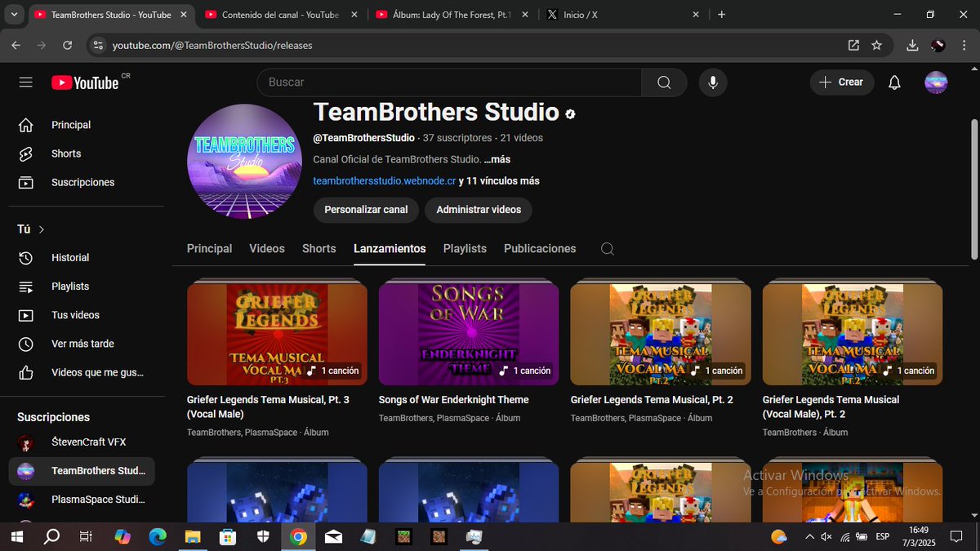This screenshot has width=980, height=551.
Task: Click the browser address bar URL
Action: coord(212,46)
